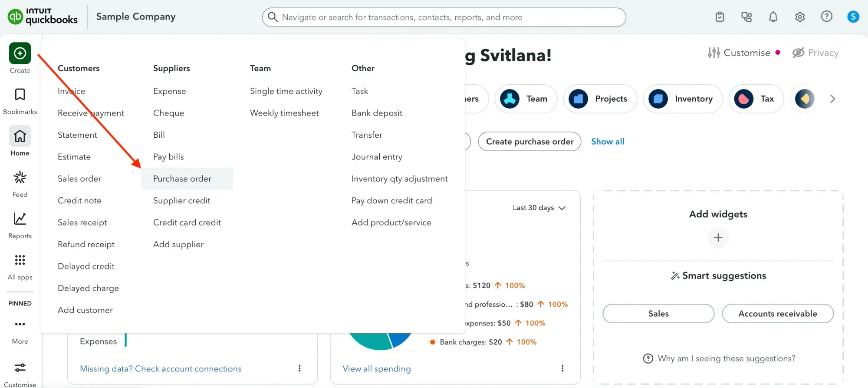Click the help question mark icon
Image resolution: width=868 pixels, height=388 pixels.
click(826, 17)
